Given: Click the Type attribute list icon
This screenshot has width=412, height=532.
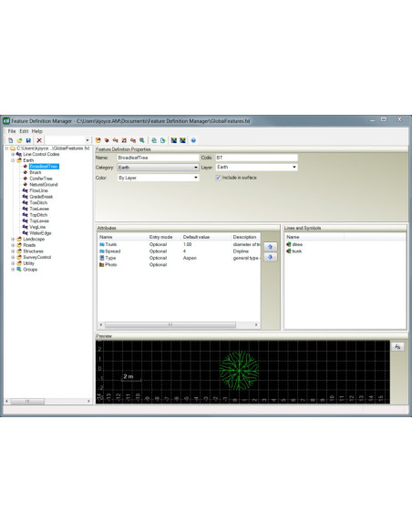Looking at the screenshot, I should 102,258.
